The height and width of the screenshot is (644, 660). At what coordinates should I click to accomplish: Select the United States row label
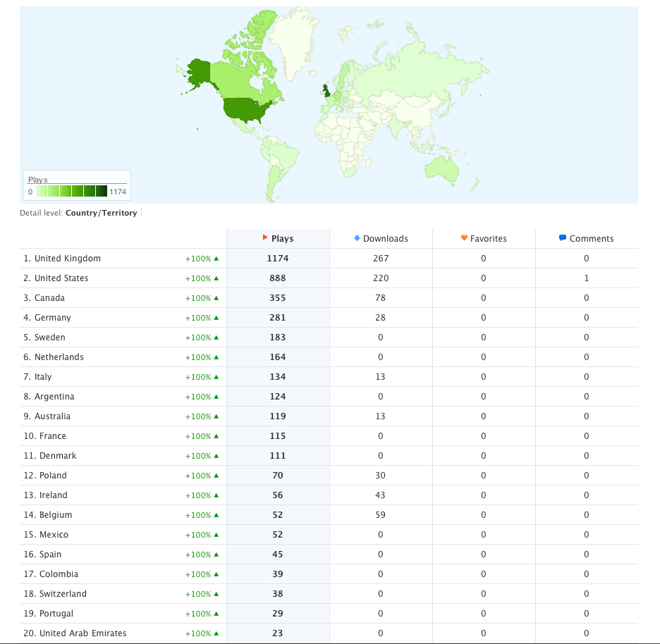tap(61, 278)
